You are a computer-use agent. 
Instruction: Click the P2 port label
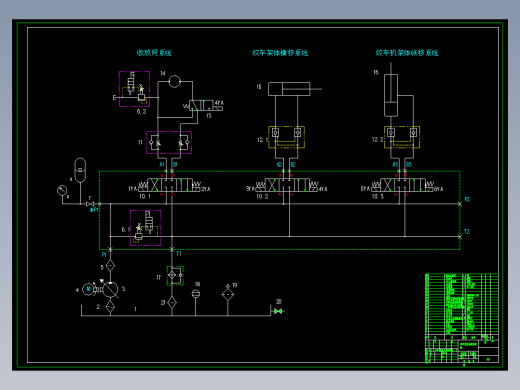coord(467,199)
